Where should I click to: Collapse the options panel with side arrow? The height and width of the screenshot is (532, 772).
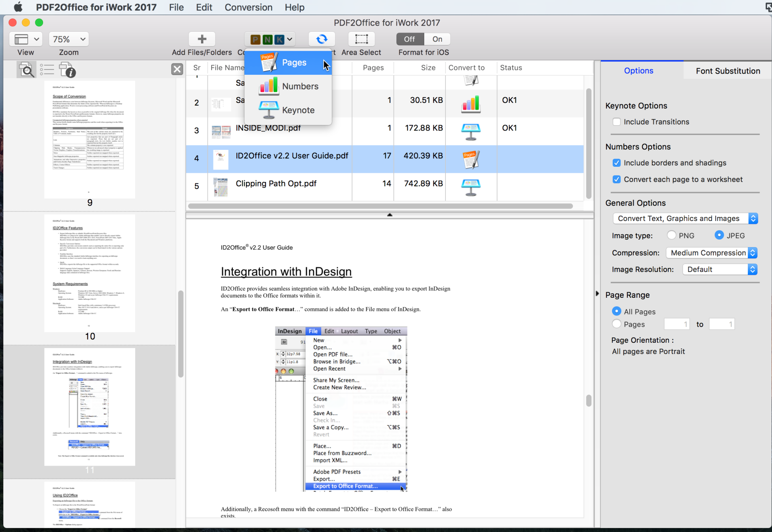597,294
